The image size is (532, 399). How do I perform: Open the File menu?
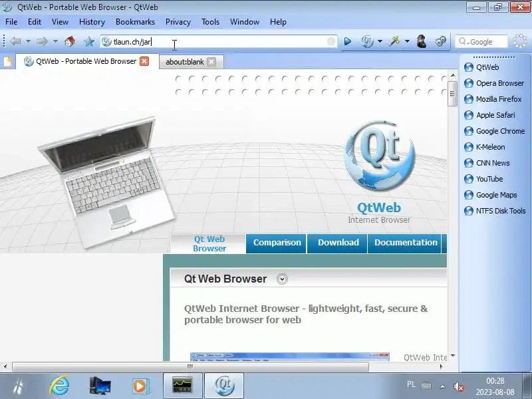pos(11,22)
